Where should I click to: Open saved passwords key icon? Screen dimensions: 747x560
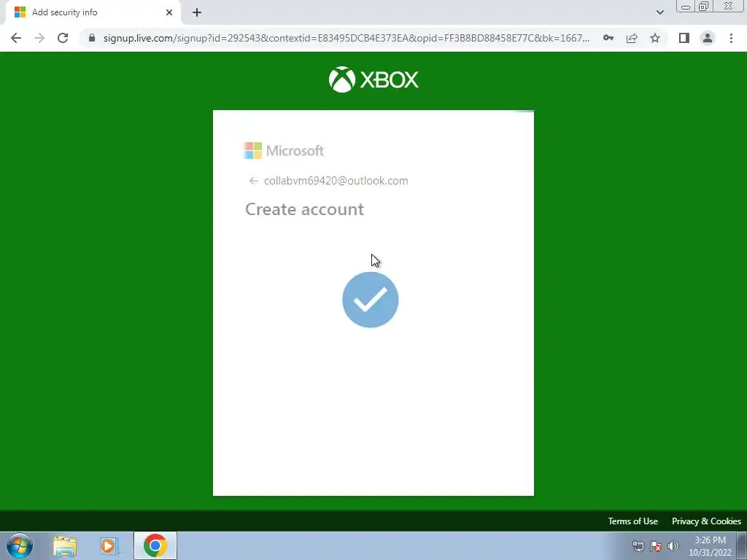[608, 38]
